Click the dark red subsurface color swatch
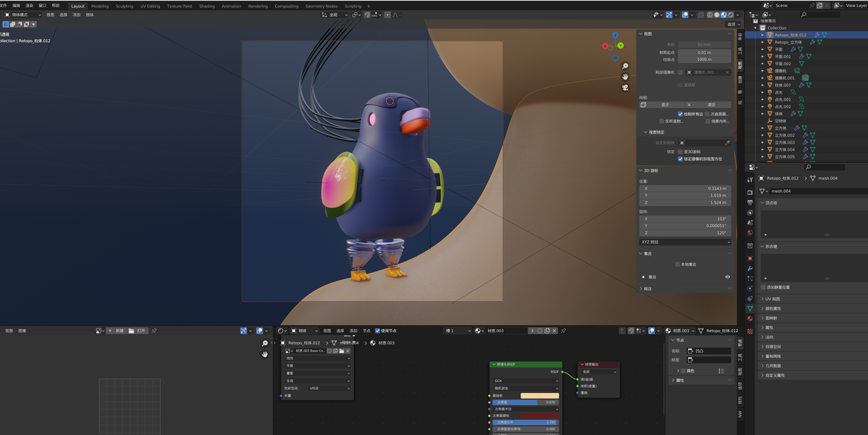868x435 pixels. click(540, 415)
